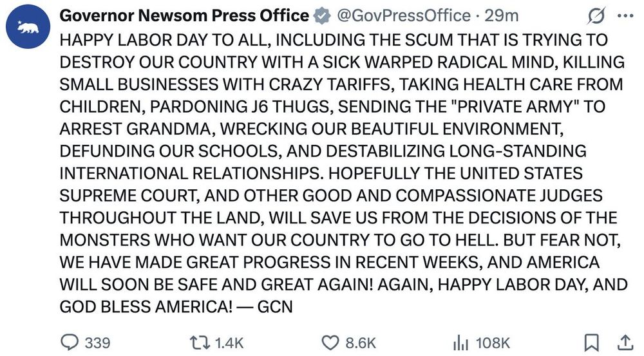The height and width of the screenshot is (356, 644).
Task: Open the 339 replies count
Action: click(x=97, y=342)
